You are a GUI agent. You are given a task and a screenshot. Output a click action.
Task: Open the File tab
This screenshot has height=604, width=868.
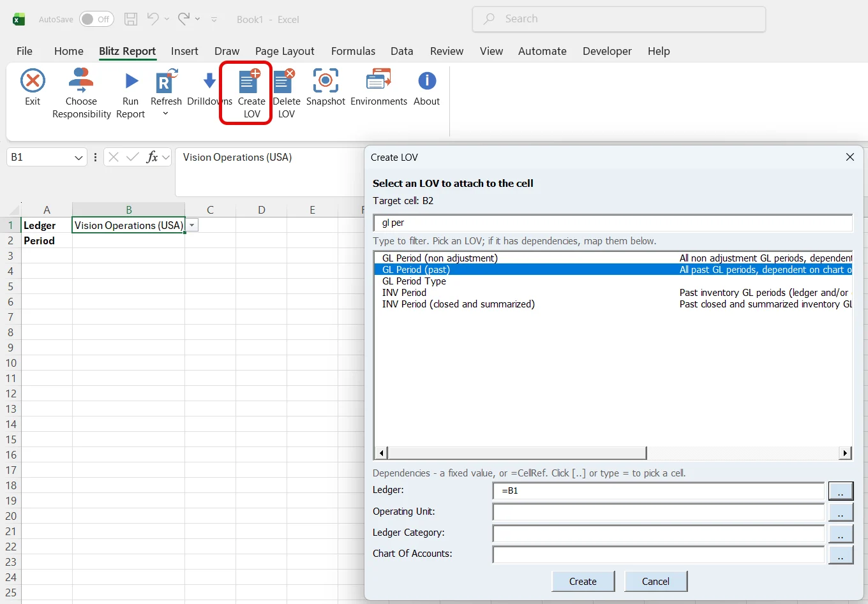[x=24, y=51]
